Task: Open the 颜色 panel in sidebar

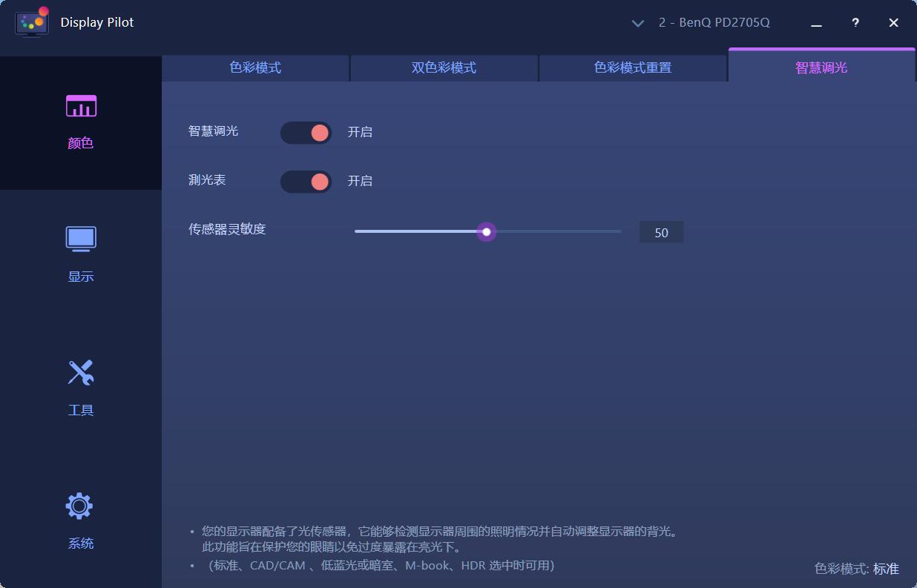Action: click(x=80, y=142)
